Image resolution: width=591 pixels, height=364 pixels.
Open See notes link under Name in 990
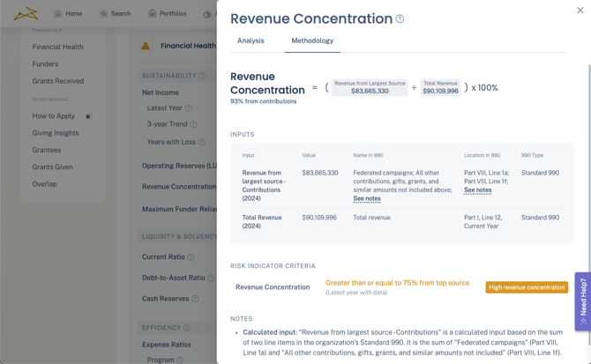point(367,198)
